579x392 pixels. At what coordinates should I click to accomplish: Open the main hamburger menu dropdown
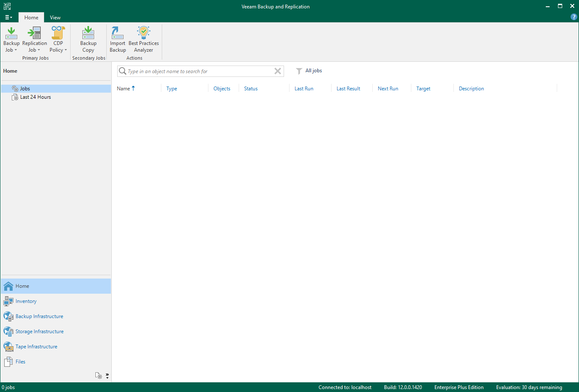8,17
